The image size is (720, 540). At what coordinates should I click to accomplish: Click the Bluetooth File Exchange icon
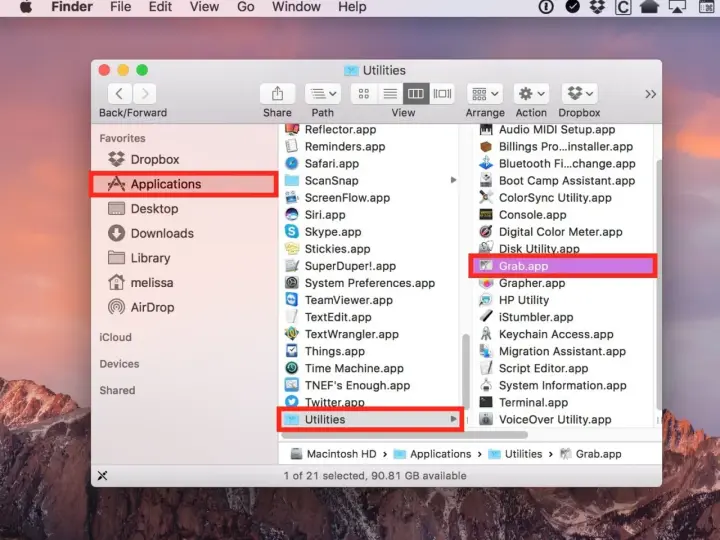pyautogui.click(x=486, y=163)
